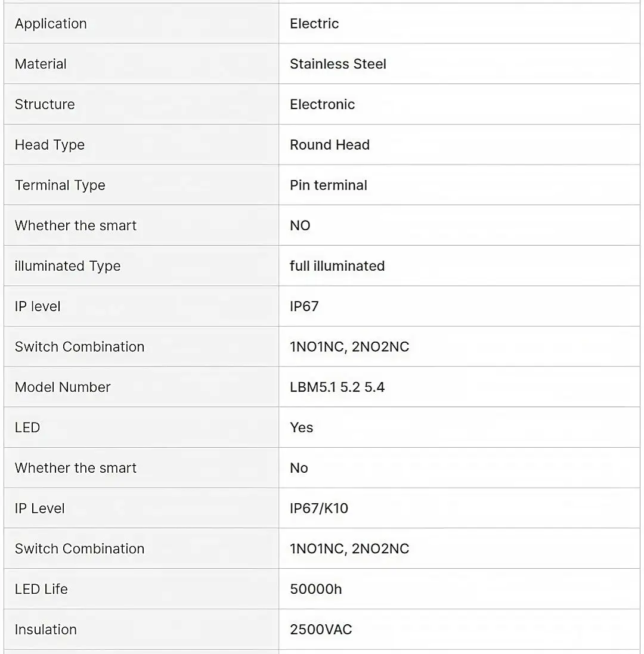The height and width of the screenshot is (654, 644).
Task: Select the Pin terminal value
Action: [328, 185]
